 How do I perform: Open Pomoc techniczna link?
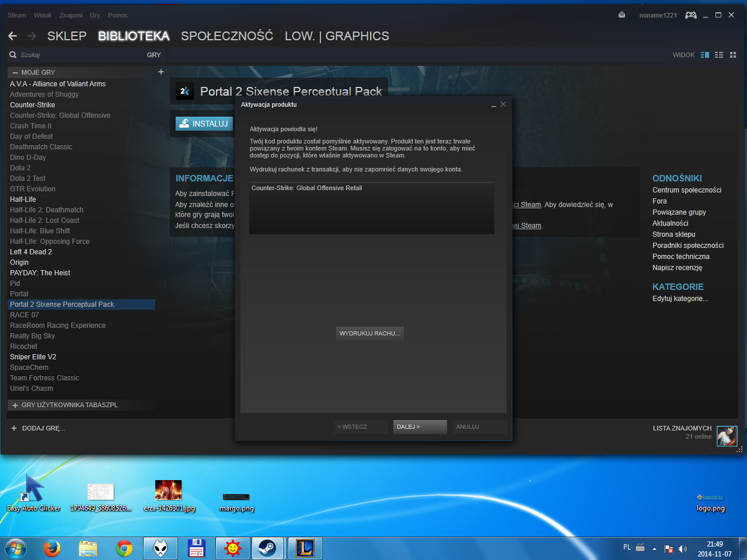click(681, 257)
